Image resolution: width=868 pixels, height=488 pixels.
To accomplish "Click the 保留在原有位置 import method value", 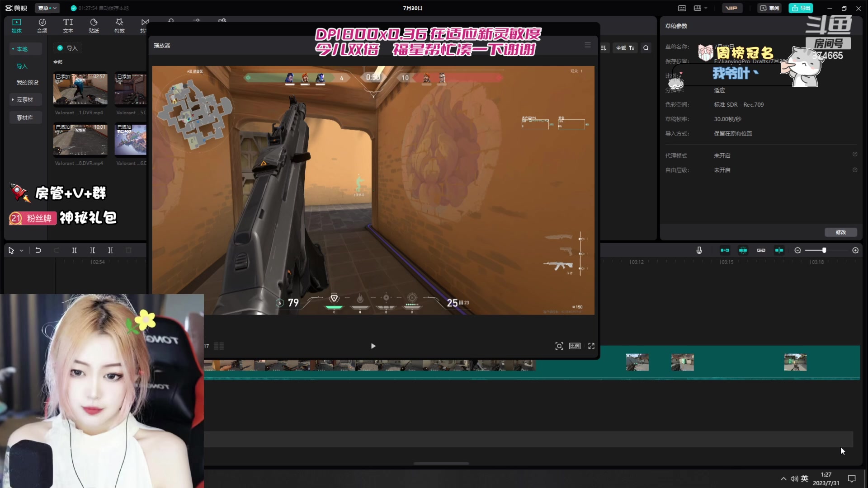I will [733, 134].
